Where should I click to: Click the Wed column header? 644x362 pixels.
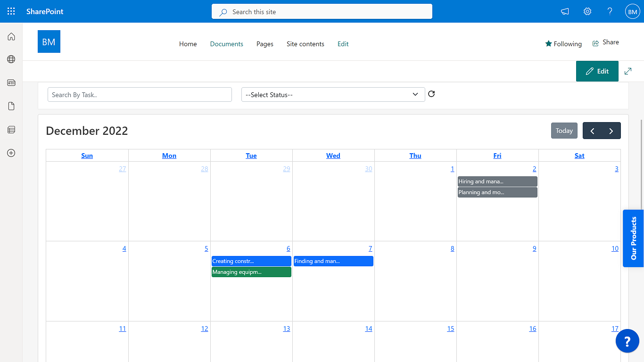[x=333, y=156]
